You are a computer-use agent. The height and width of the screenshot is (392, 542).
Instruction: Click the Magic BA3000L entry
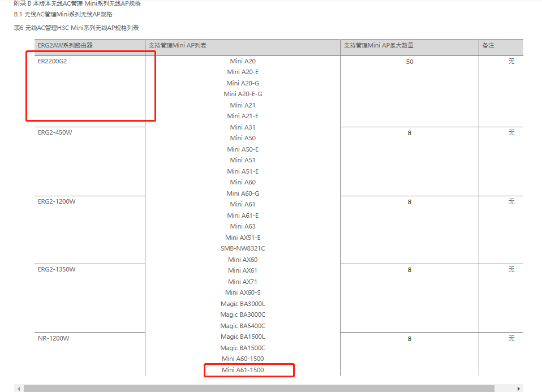coord(243,304)
